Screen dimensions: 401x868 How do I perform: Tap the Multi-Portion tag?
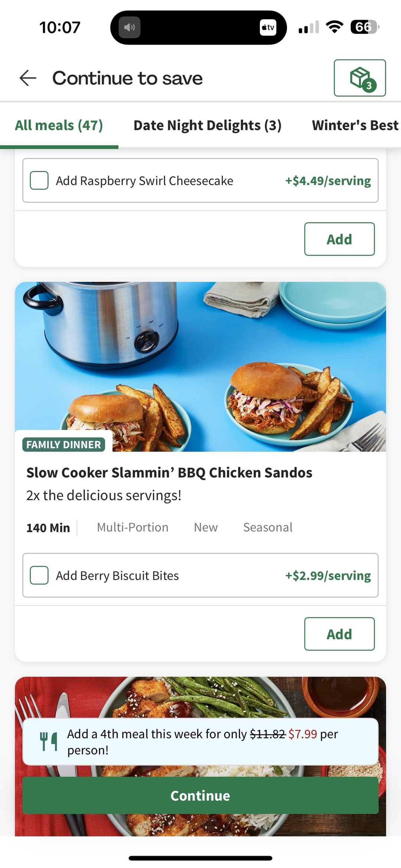133,527
